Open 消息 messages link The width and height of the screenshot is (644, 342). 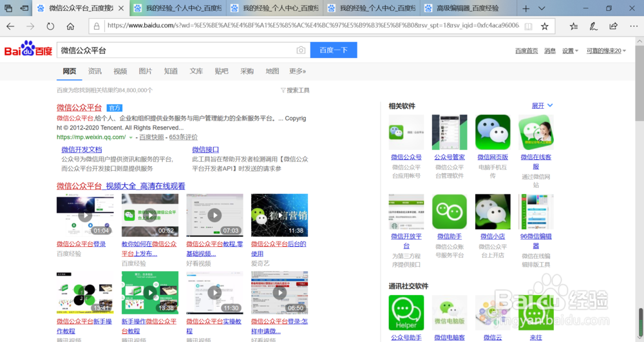[550, 51]
